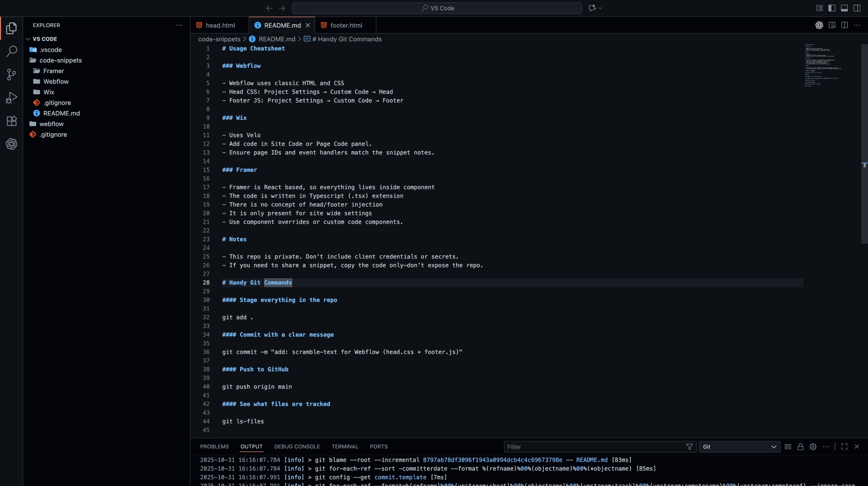Open the Source Control view
Image resolution: width=868 pixels, height=486 pixels.
(11, 74)
